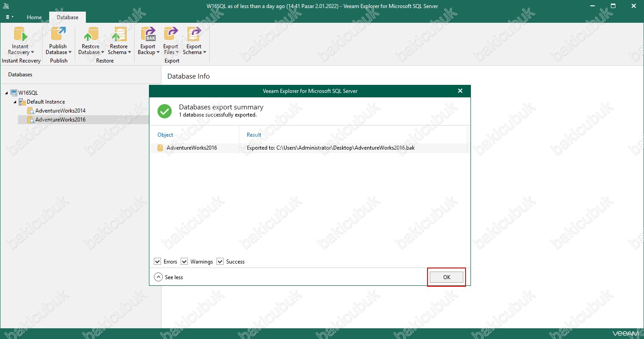Click the Restore Schema ribbon icon
644x339 pixels.
point(119,34)
